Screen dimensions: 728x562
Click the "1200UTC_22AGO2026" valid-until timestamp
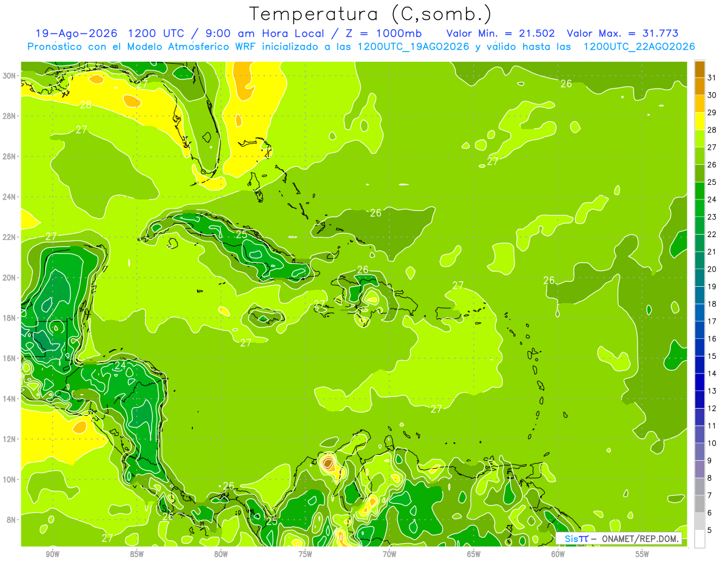pos(639,47)
